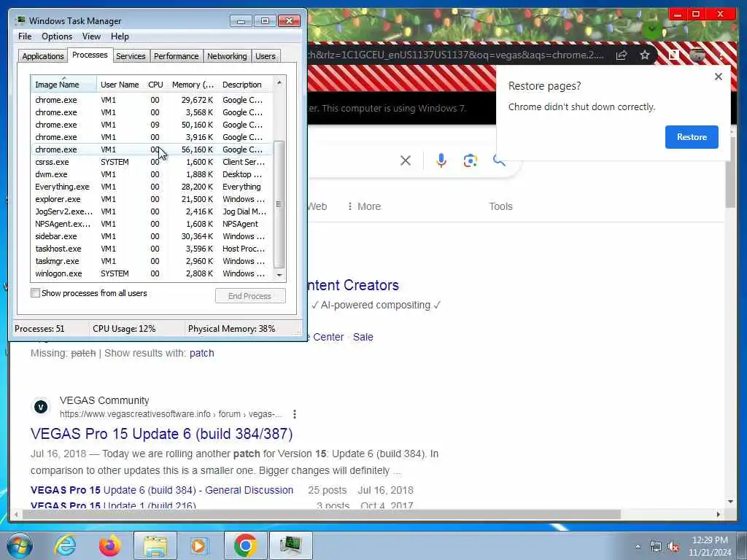The height and width of the screenshot is (560, 747).
Task: Switch to the Users tab
Action: [x=266, y=56]
